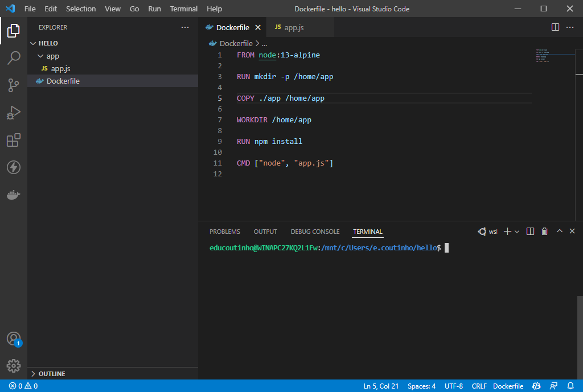
Task: Select Dockerfile in the explorer tree
Action: [113, 81]
